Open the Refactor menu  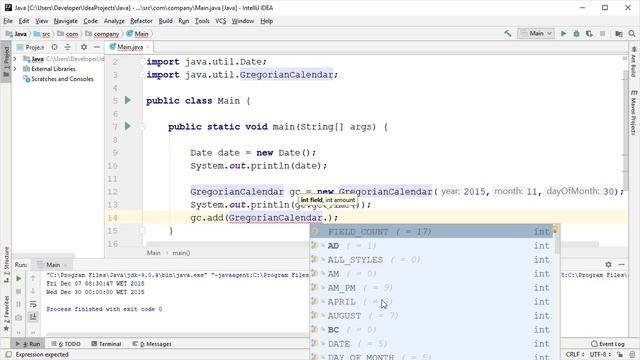[141, 21]
